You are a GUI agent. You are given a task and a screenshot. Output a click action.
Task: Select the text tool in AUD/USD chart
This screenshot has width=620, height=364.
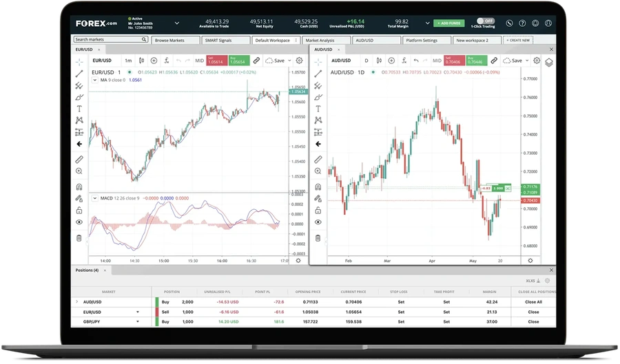(x=318, y=109)
